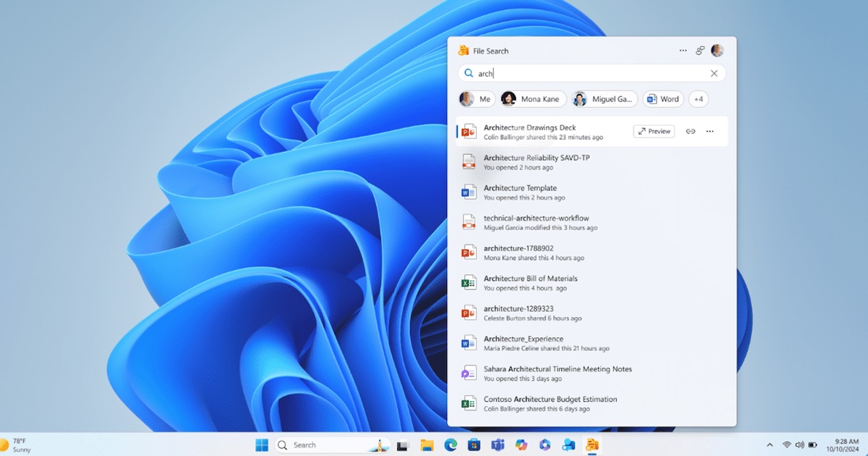Preview the Architecture Drawings Deck file

coord(654,131)
